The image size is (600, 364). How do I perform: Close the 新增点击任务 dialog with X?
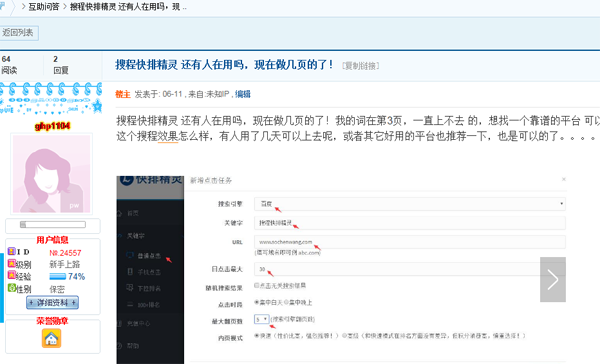563,179
